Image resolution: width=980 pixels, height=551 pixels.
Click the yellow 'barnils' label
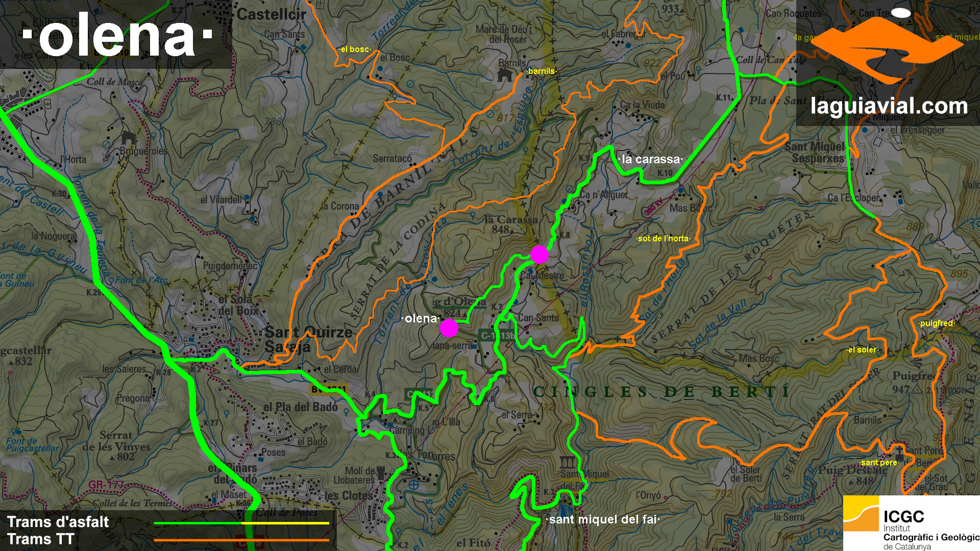click(x=541, y=71)
